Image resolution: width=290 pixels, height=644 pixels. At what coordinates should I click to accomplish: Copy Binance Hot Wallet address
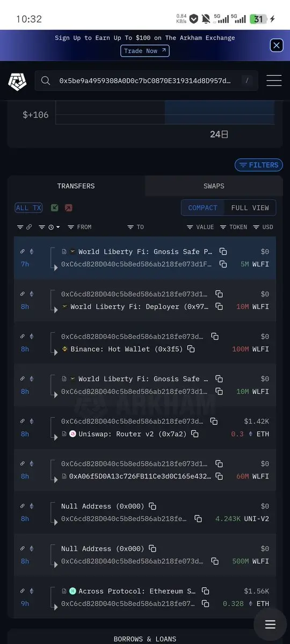click(191, 349)
